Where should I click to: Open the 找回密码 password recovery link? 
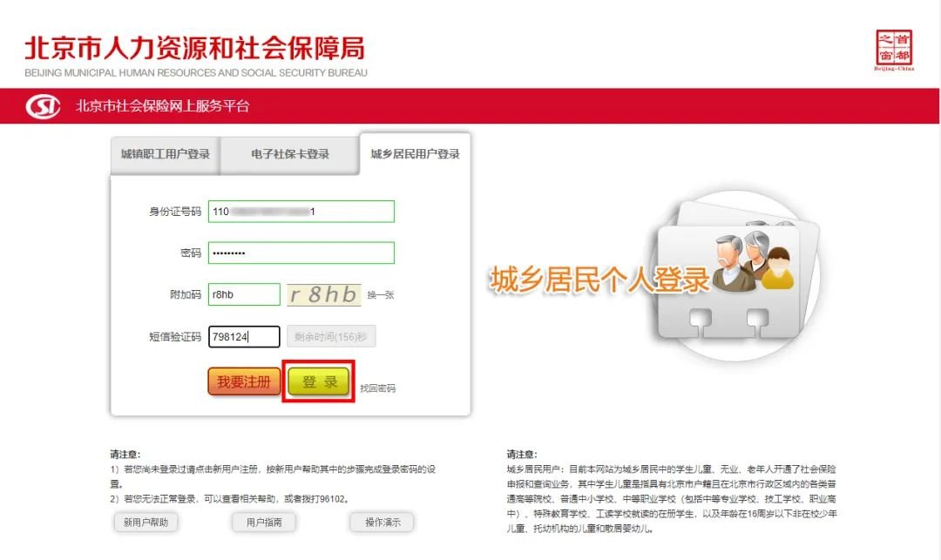377,388
